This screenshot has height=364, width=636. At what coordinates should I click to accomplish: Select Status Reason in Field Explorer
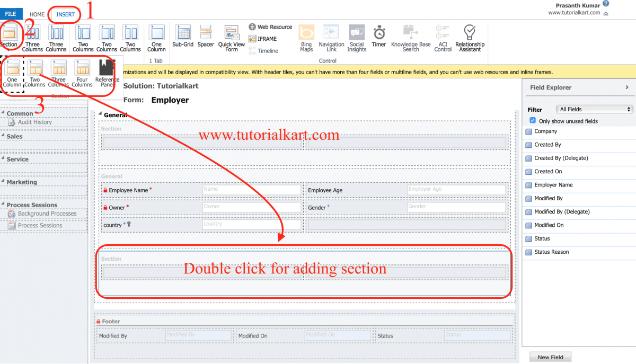554,252
